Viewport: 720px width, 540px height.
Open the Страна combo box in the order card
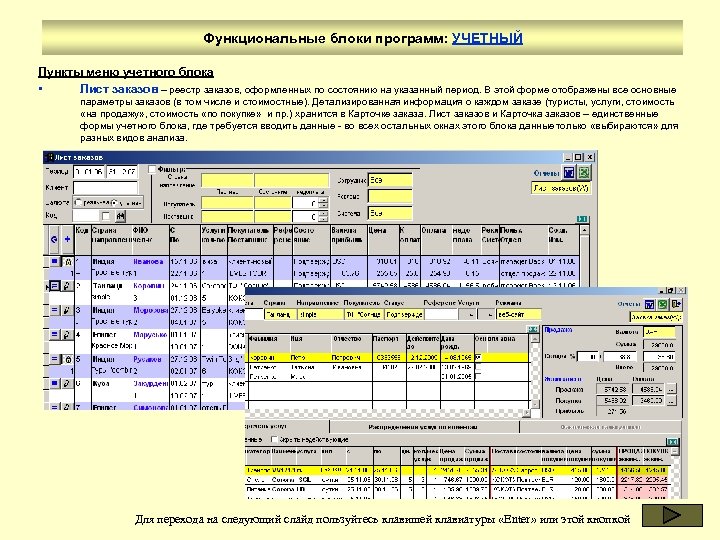281,315
